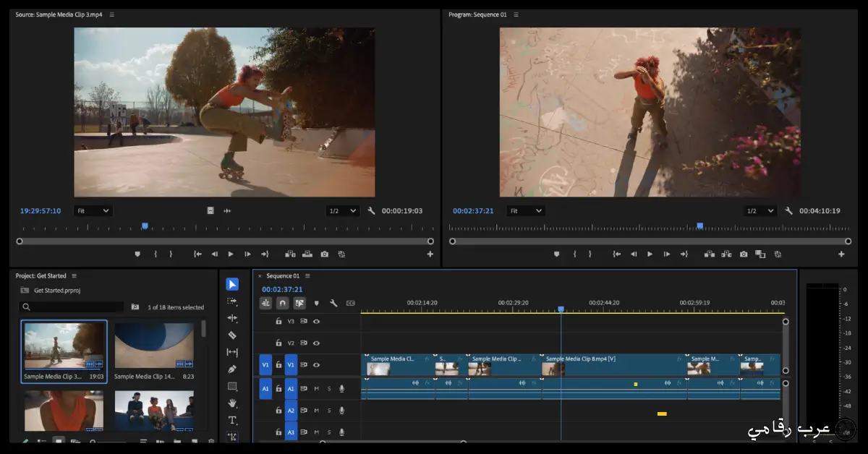Click the Export Frame camera icon in Program monitor
This screenshot has width=868, height=454.
[x=743, y=254]
